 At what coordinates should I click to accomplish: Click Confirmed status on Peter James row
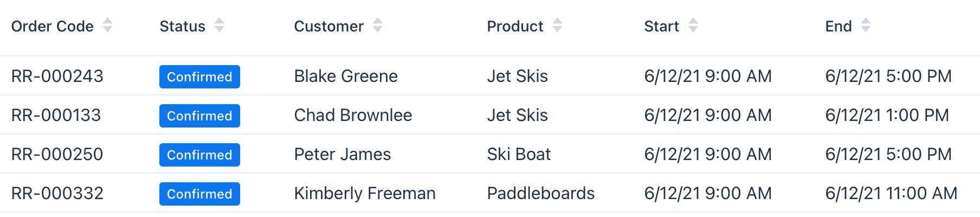[199, 155]
